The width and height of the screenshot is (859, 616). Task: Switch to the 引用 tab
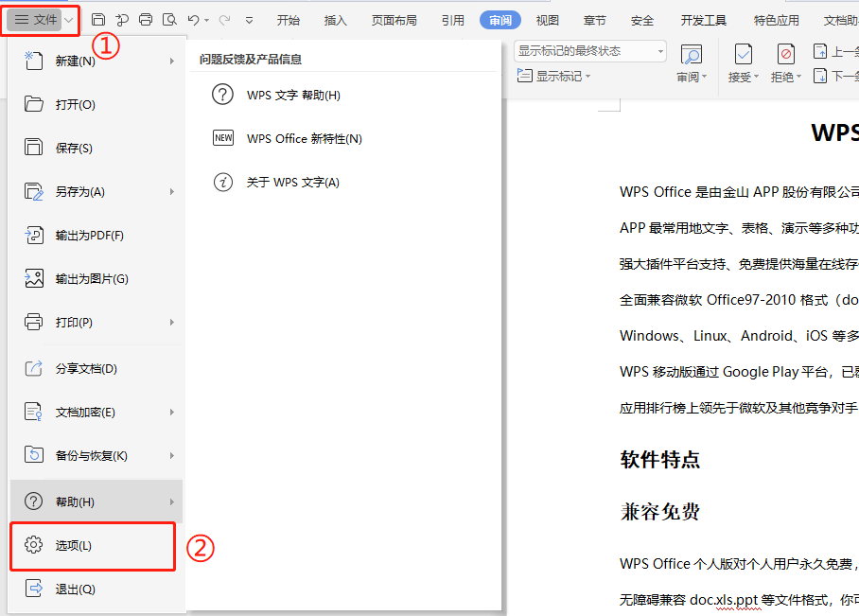click(452, 20)
